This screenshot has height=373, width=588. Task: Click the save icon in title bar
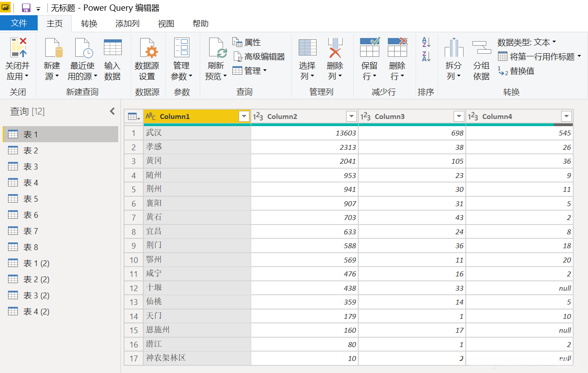tap(26, 8)
